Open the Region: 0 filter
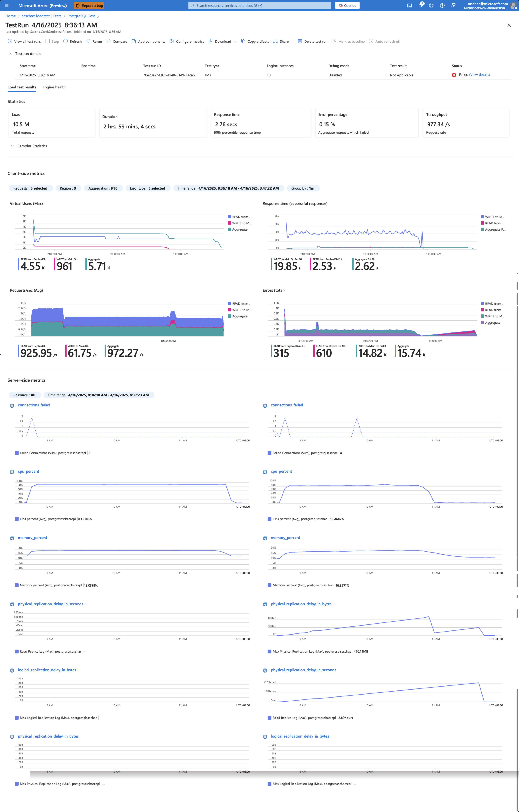Screen dimensions: 519x812 click(x=68, y=188)
